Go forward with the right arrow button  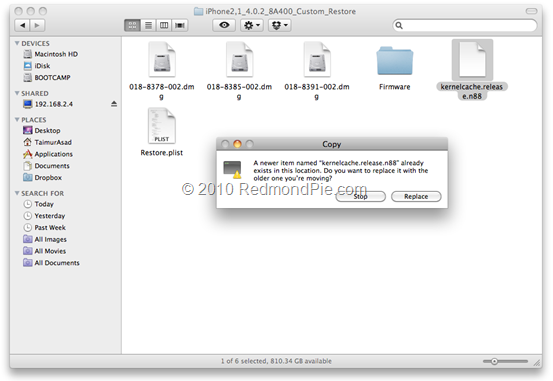[38, 25]
